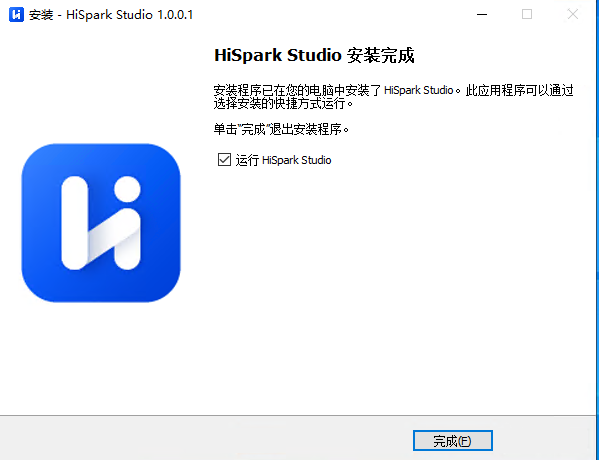The height and width of the screenshot is (460, 599).
Task: Click the small HiSpark icon in title bar
Action: tap(16, 15)
